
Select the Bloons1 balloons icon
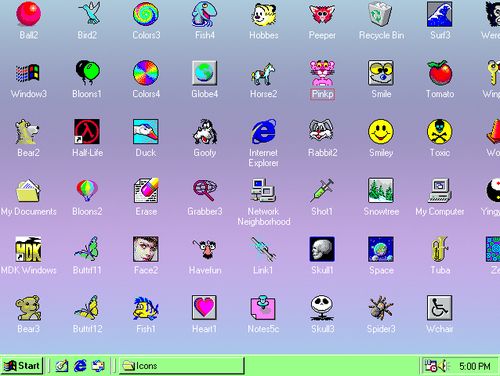(x=88, y=73)
